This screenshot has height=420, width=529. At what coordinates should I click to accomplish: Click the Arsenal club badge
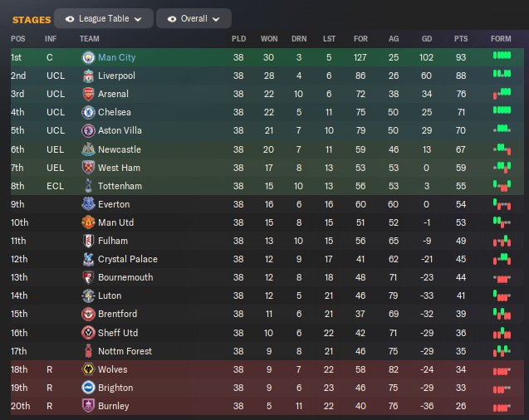click(88, 95)
